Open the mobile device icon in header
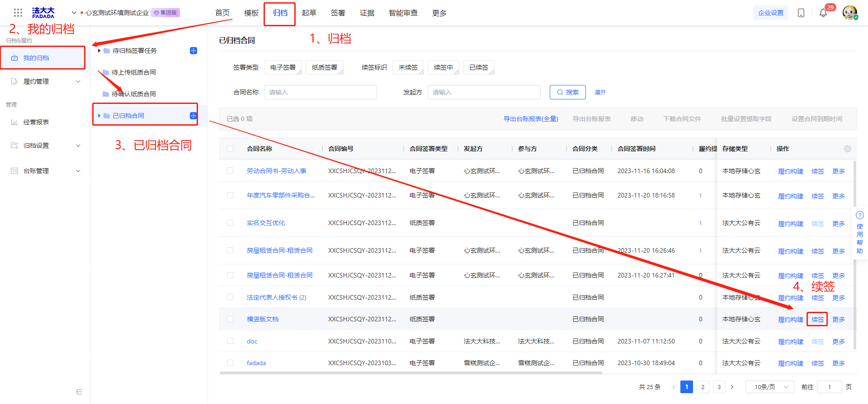This screenshot has width=868, height=404. point(801,13)
